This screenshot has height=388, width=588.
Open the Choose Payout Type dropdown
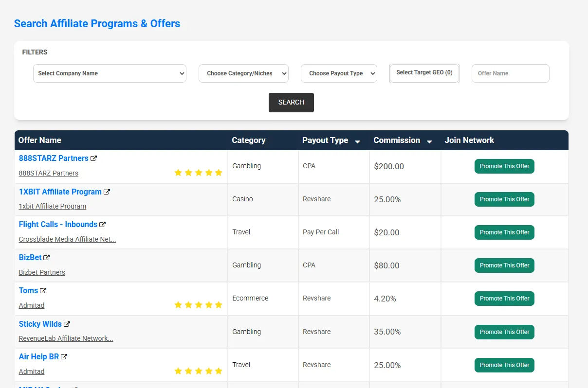click(x=339, y=73)
